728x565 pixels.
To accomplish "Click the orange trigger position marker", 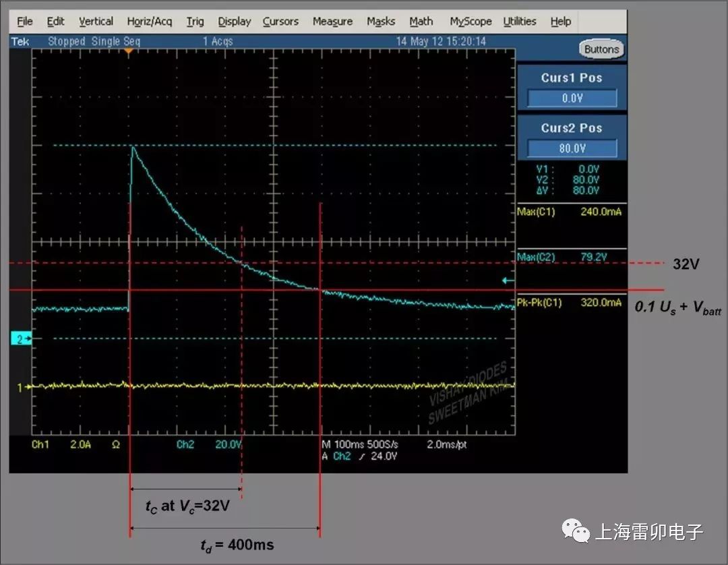I will pyautogui.click(x=129, y=51).
